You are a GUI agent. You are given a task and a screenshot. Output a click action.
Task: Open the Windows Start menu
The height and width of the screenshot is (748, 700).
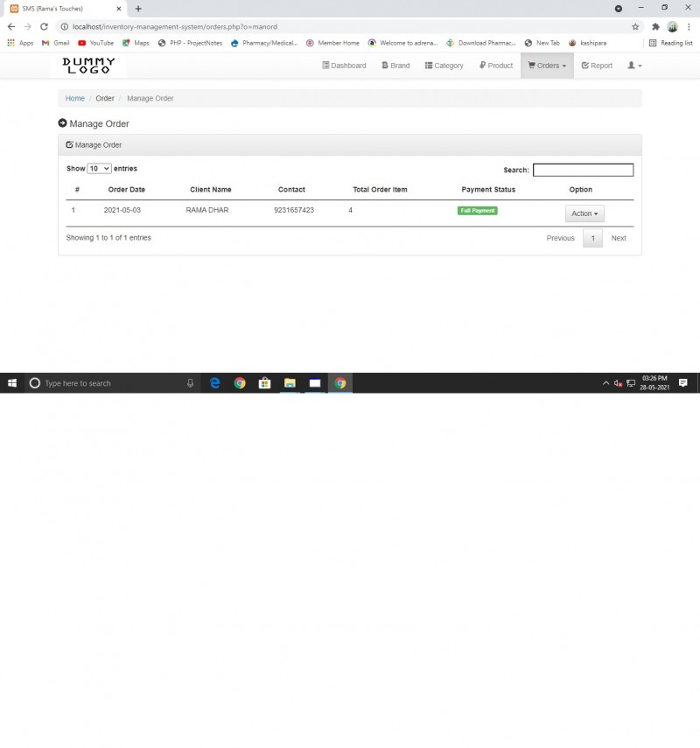12,383
